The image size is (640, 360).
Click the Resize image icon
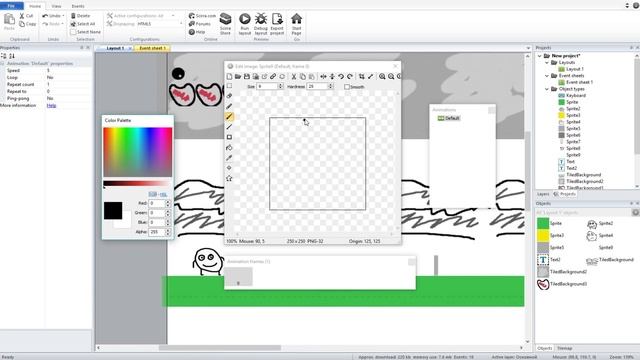(371, 76)
